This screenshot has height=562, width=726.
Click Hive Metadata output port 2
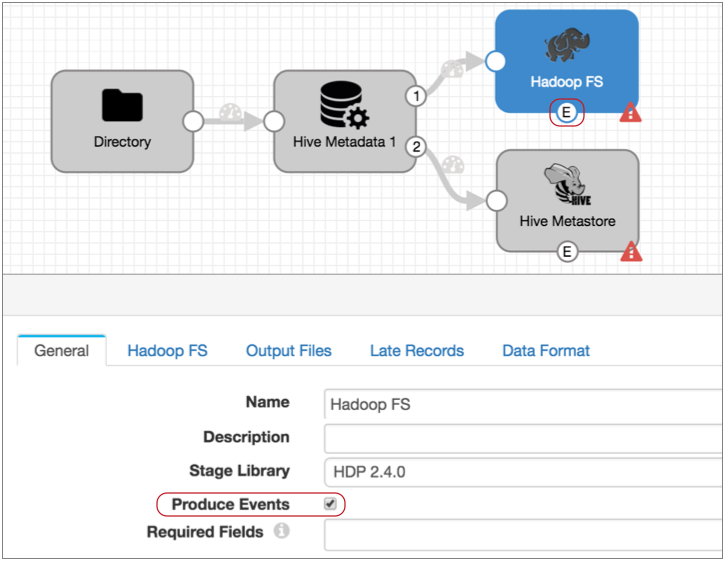[416, 147]
